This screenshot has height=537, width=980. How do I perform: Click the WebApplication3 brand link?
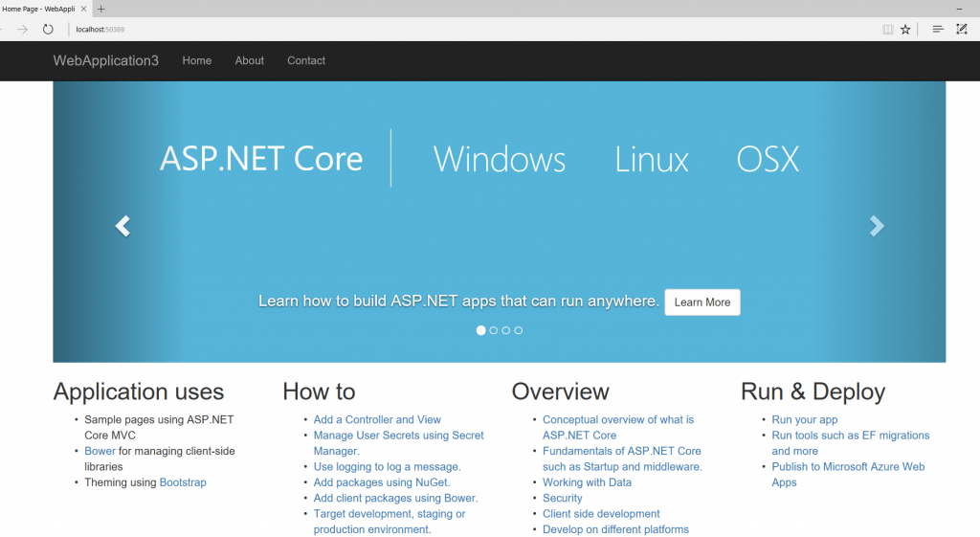click(105, 60)
